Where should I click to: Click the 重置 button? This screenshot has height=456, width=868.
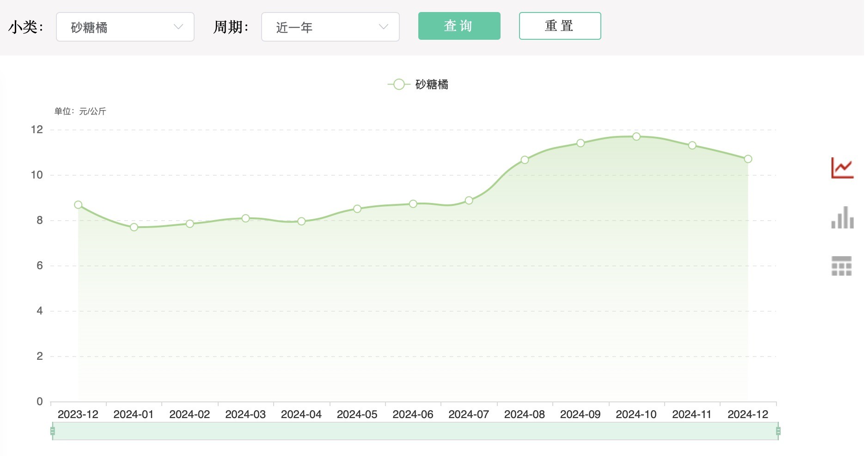point(559,26)
